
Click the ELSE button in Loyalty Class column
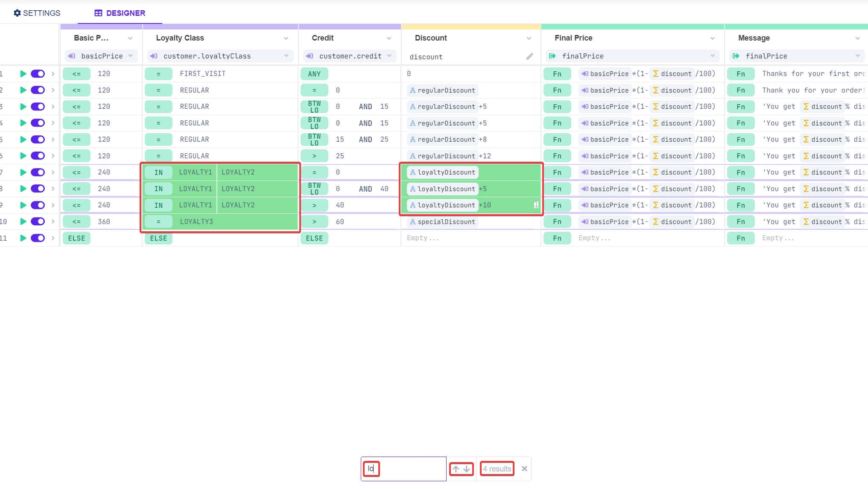coord(158,238)
